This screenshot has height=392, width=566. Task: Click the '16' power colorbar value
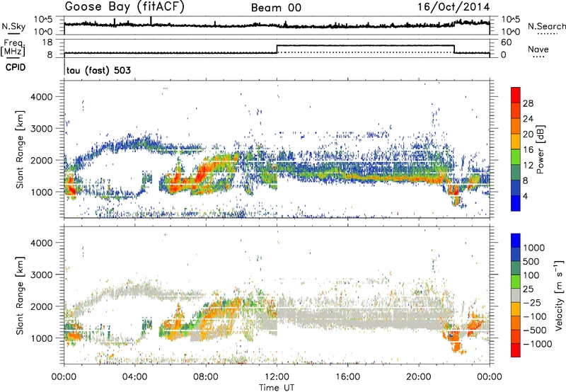pos(528,150)
